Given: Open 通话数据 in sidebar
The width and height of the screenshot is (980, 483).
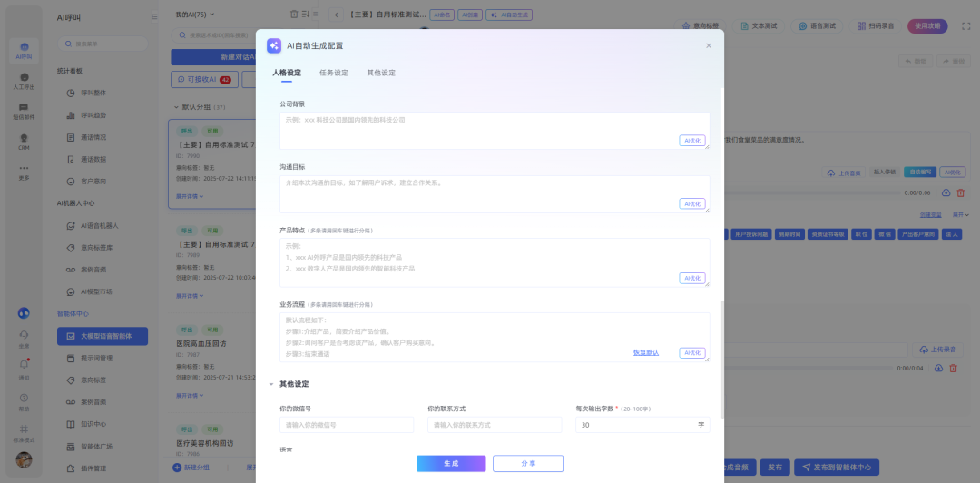Looking at the screenshot, I should 93,159.
